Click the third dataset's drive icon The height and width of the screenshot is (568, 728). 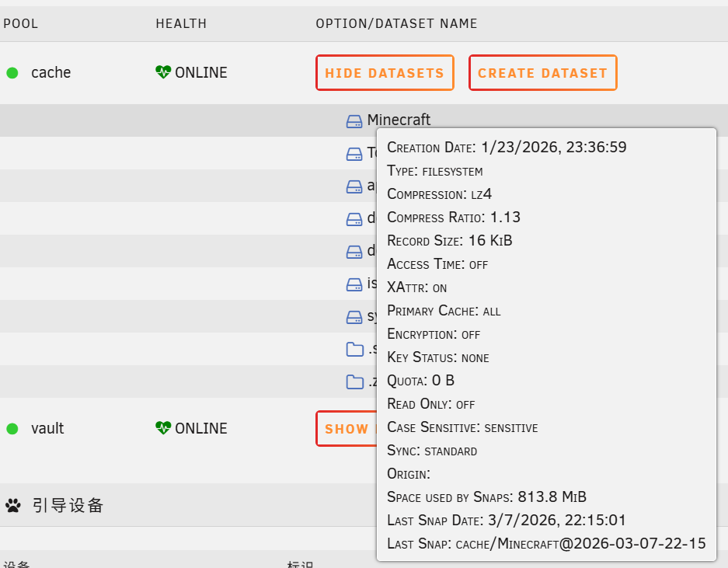(x=354, y=186)
